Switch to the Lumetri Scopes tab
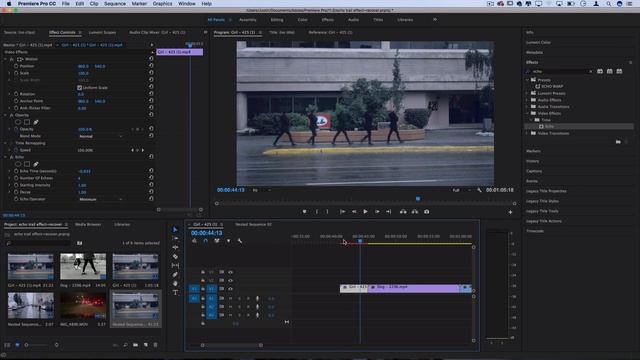The image size is (640, 360). coord(102,32)
